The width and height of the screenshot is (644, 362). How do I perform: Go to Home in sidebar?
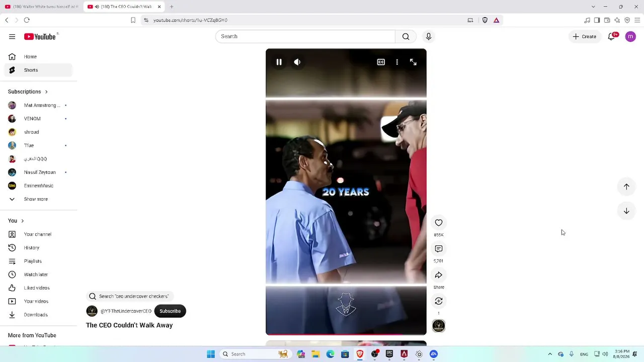click(x=38, y=57)
